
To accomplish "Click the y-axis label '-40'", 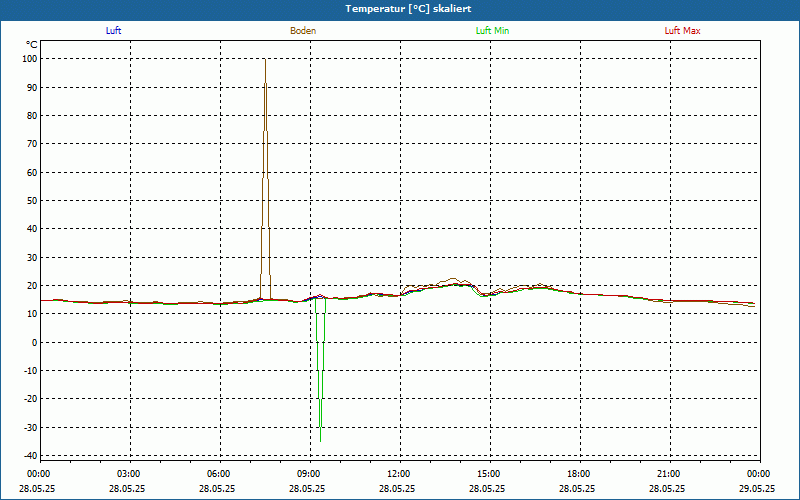I will tap(31, 456).
